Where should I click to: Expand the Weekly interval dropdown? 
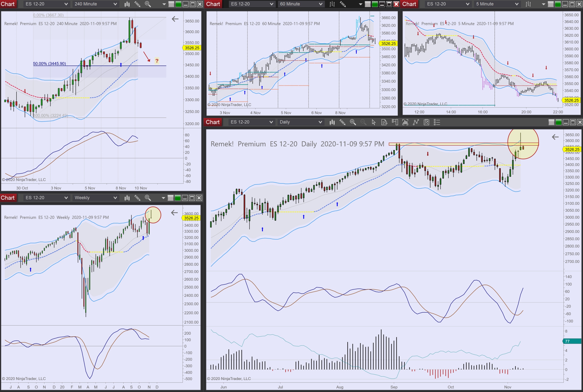[115, 198]
